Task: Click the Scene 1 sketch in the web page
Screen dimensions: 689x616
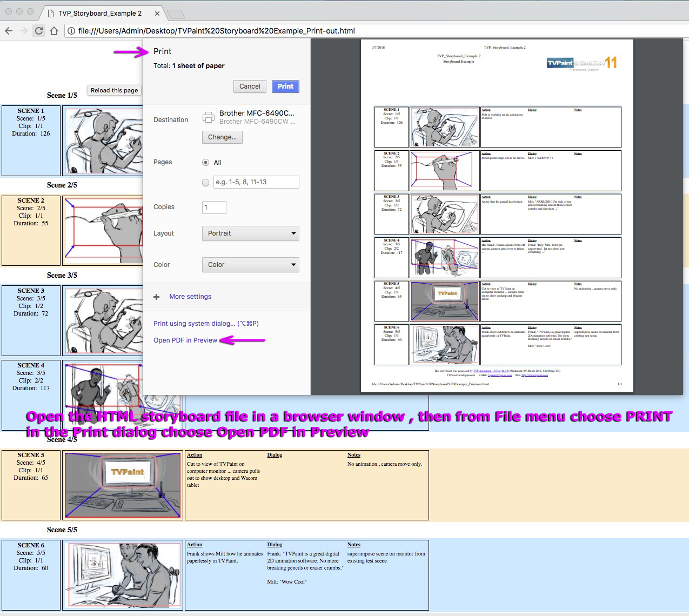Action: coord(103,140)
